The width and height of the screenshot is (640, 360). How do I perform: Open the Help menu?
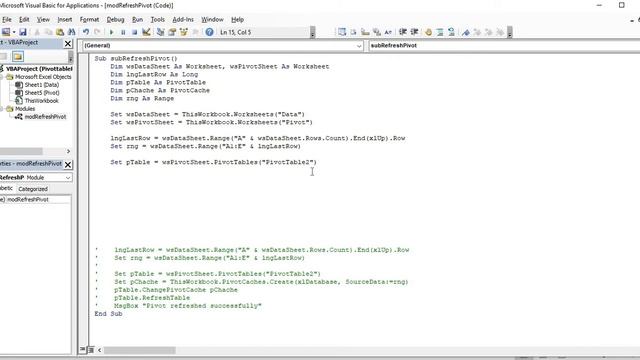(x=237, y=20)
